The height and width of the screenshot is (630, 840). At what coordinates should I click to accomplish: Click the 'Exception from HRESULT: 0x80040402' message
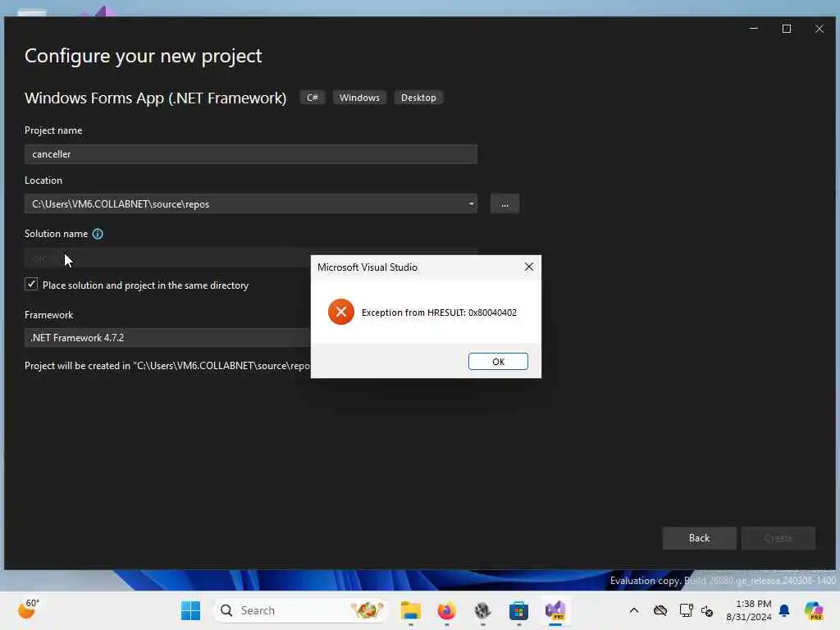(439, 313)
